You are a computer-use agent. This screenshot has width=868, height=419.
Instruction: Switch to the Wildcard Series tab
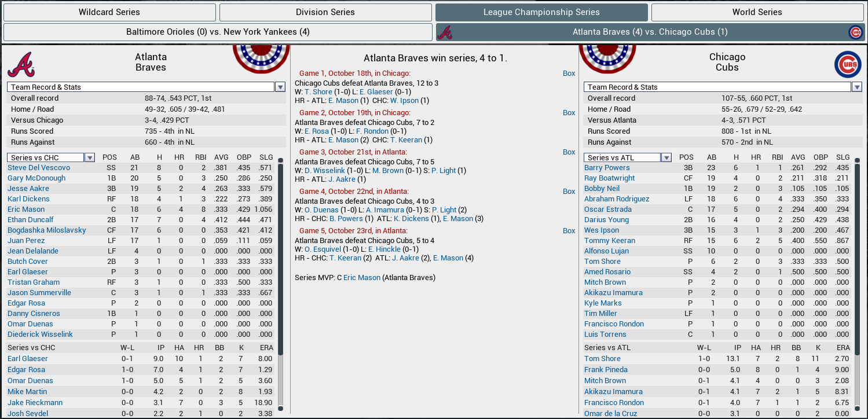(x=109, y=12)
